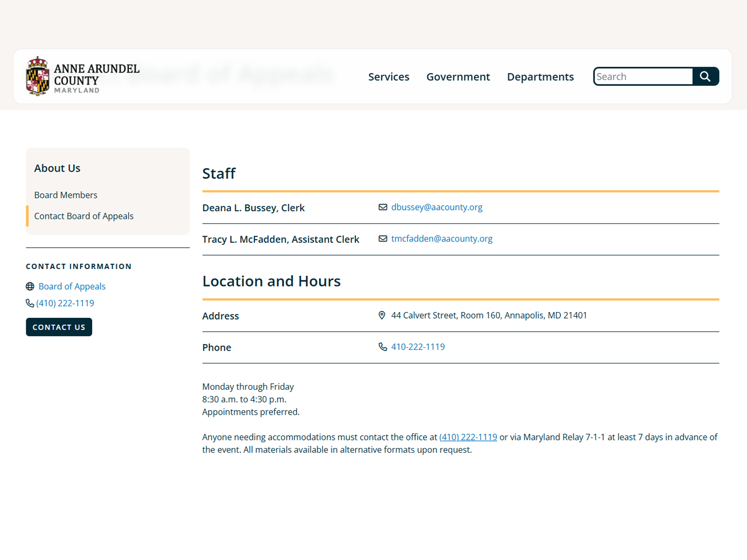
Task: Click the envelope icon next to tmcfadden@aacounty.org
Action: click(383, 238)
